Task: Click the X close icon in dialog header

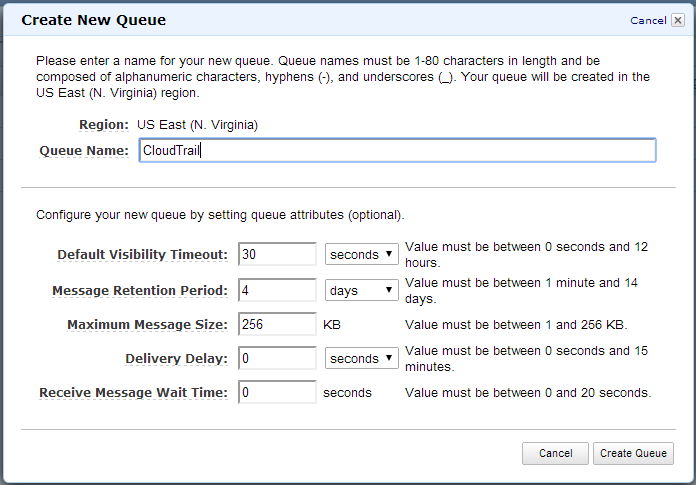Action: click(678, 20)
